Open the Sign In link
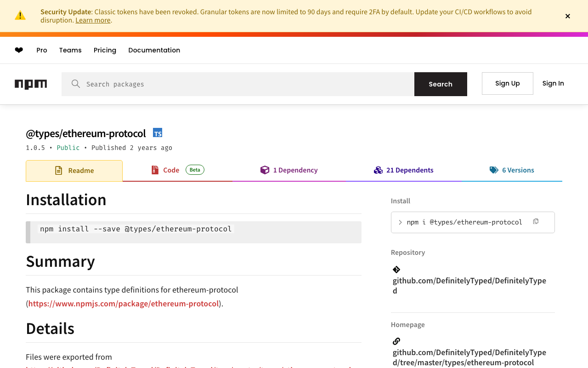 (553, 83)
